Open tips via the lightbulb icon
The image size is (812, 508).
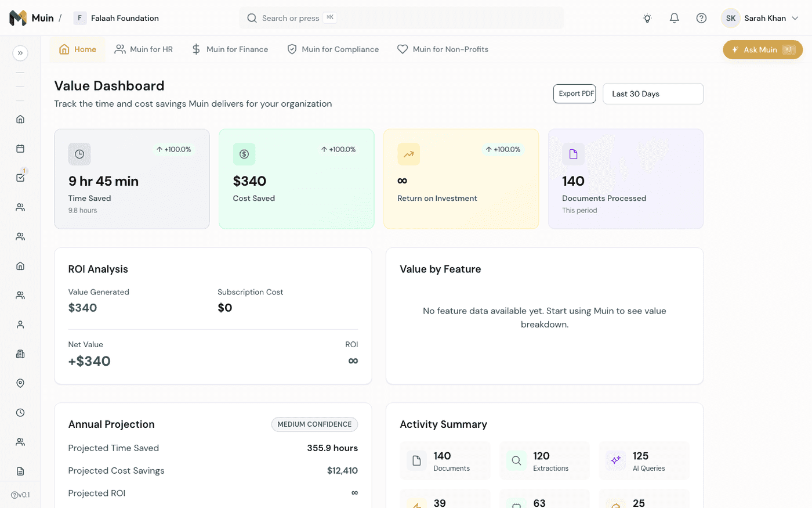coord(647,18)
